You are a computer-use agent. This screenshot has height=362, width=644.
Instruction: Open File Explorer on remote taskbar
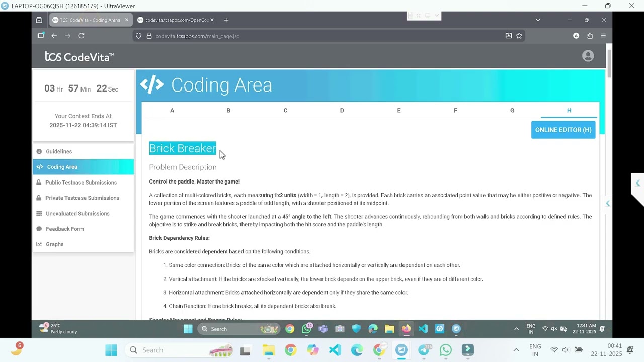tap(389, 329)
